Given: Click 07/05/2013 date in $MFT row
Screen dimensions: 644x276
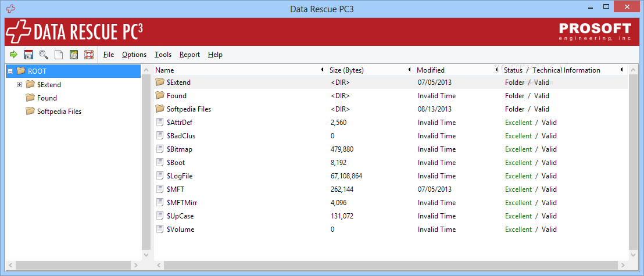Looking at the screenshot, I should coord(435,189).
